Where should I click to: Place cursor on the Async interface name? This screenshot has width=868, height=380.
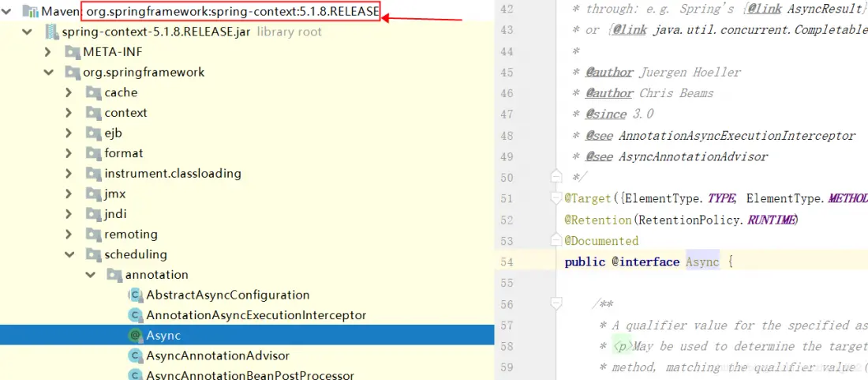coord(702,261)
